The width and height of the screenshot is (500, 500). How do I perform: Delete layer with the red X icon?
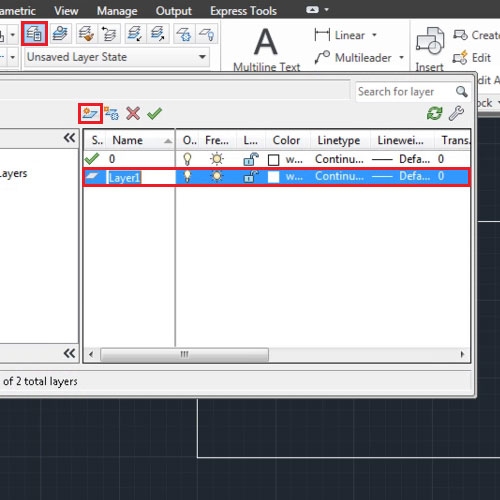point(133,113)
